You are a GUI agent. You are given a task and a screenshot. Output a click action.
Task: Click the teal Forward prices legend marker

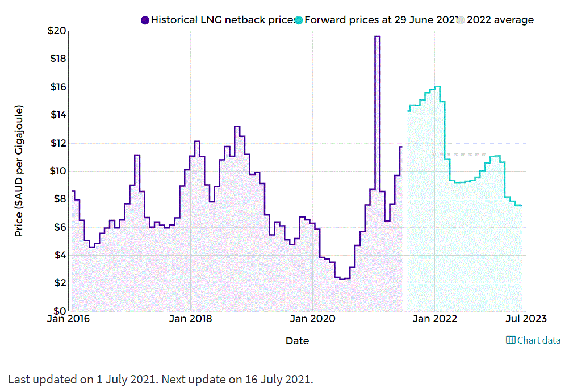coord(299,20)
